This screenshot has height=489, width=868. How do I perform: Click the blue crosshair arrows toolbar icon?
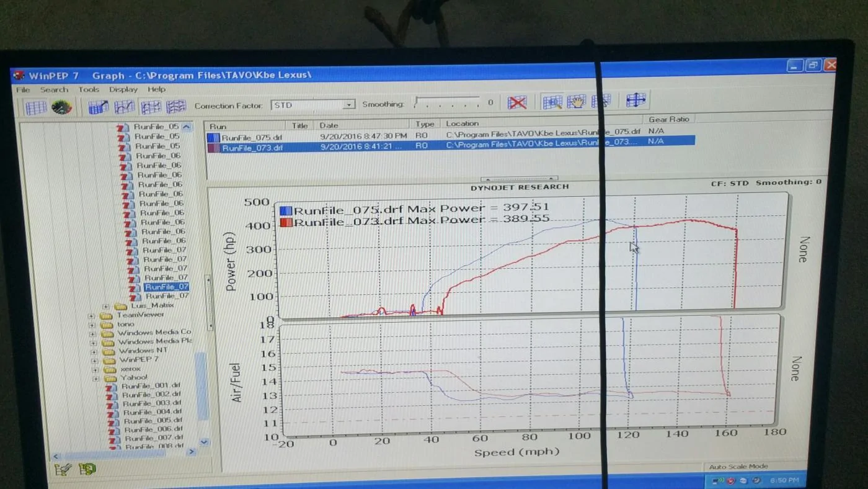point(635,99)
